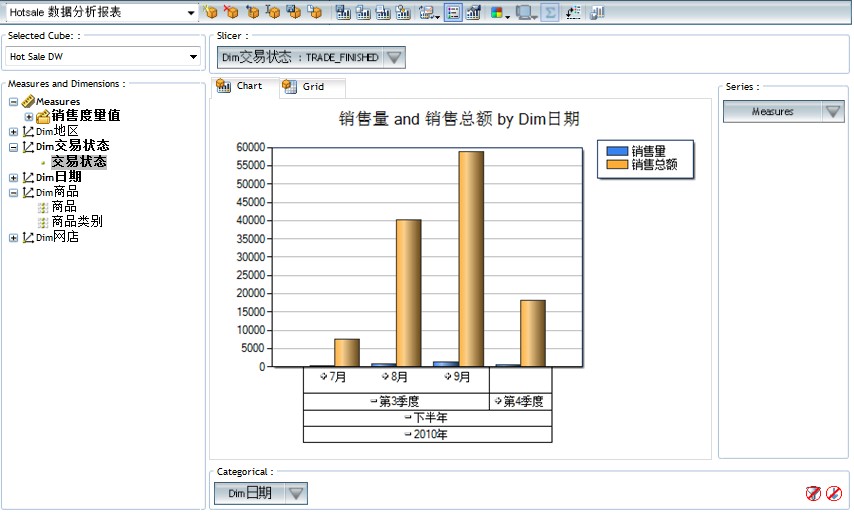The height and width of the screenshot is (515, 854).
Task: Expand the Dim网店 dimension node
Action: pyautogui.click(x=14, y=238)
